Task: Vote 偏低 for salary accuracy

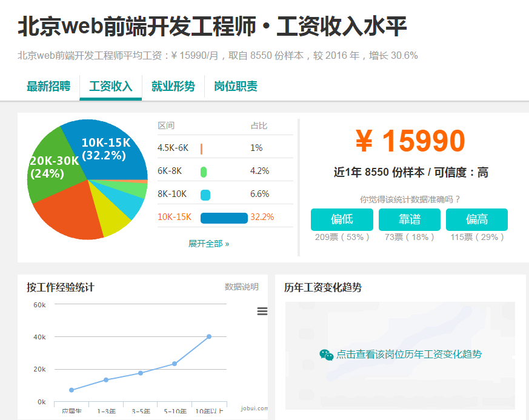Action: tap(342, 219)
